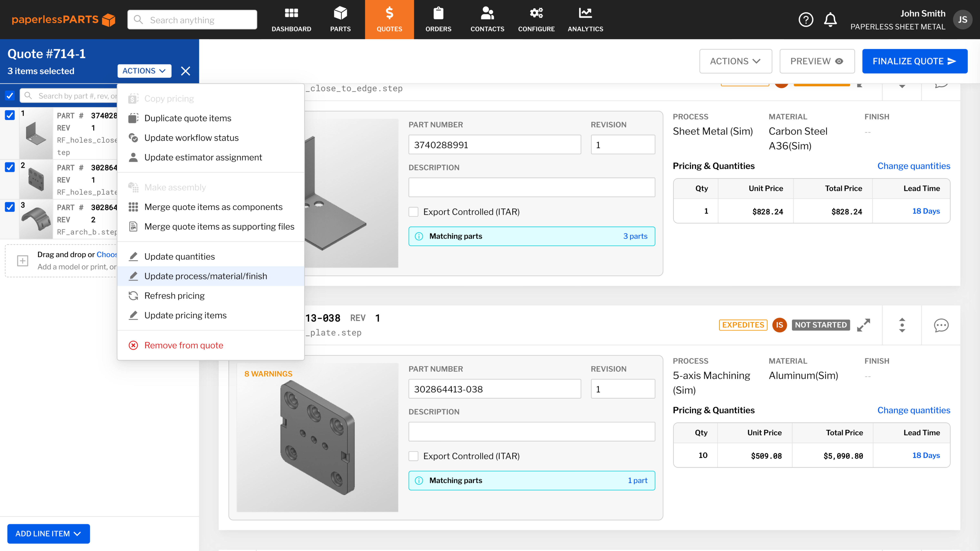Image resolution: width=980 pixels, height=551 pixels.
Task: Open the Configure gears icon
Action: point(536,13)
